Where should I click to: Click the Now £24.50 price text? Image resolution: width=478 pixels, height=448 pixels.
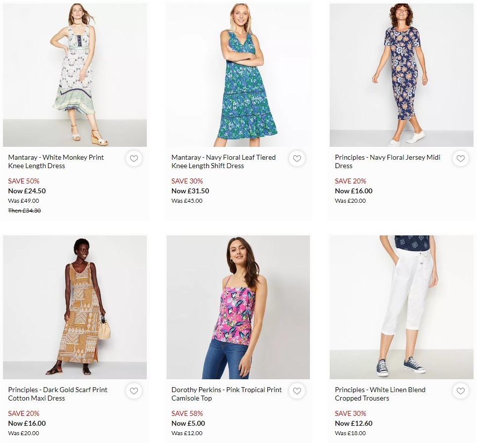(x=27, y=191)
